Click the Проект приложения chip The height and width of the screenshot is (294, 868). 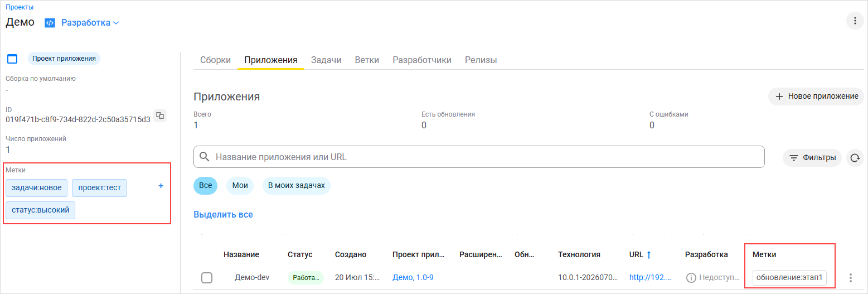[x=64, y=58]
